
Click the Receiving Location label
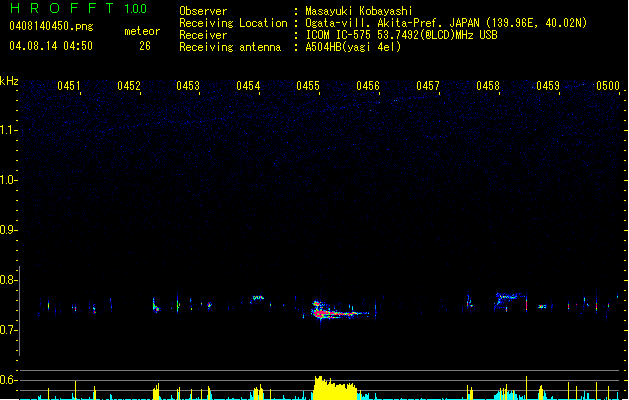[233, 23]
